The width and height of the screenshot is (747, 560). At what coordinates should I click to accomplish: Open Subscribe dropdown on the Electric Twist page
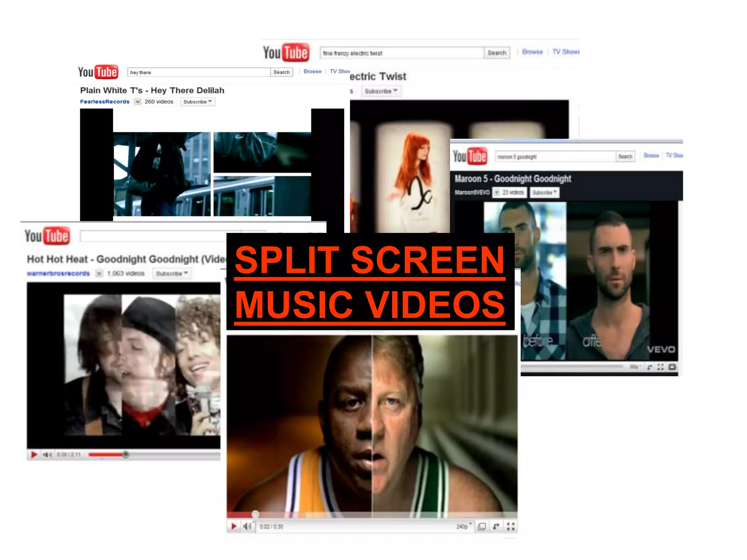381,91
